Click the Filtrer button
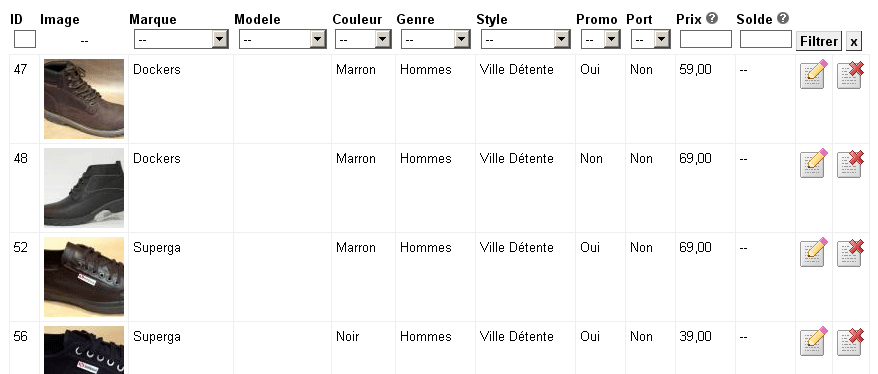The image size is (878, 374). click(x=819, y=41)
